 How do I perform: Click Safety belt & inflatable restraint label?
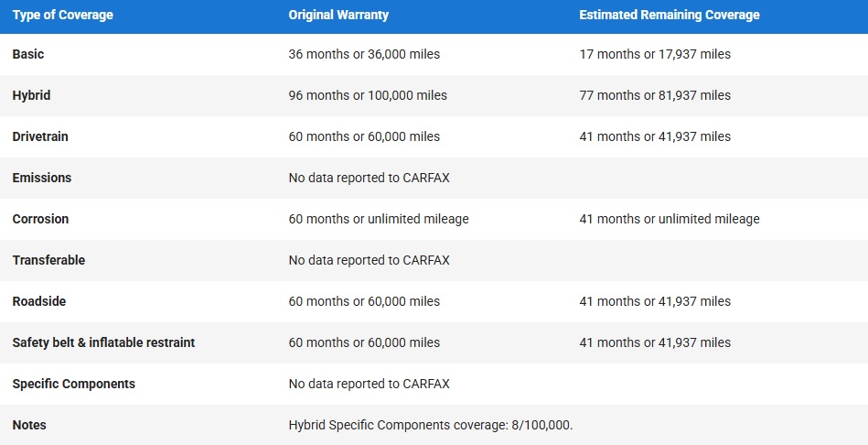coord(103,342)
